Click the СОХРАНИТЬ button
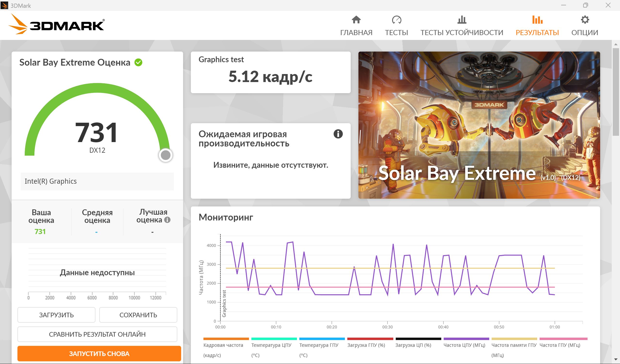The width and height of the screenshot is (620, 364). pyautogui.click(x=138, y=315)
